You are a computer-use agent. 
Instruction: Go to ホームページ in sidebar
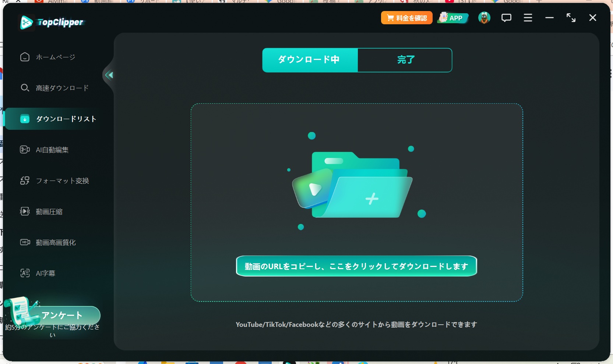point(55,57)
